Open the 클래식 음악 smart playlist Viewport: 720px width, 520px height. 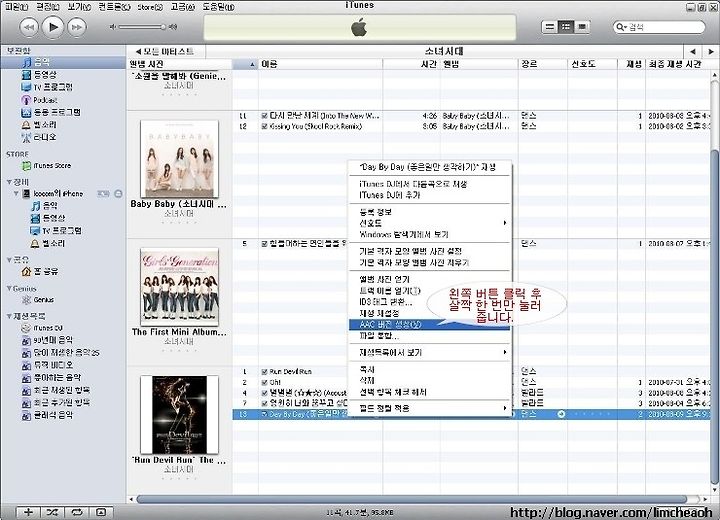pos(53,415)
